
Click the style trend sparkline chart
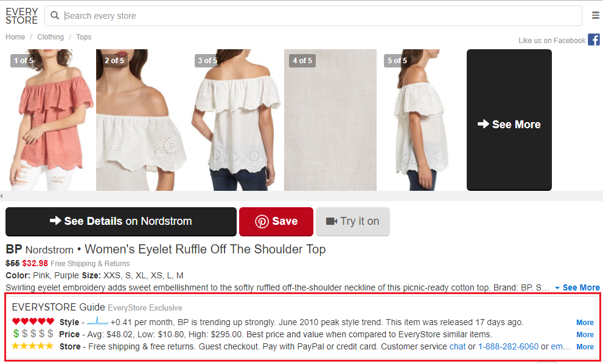pos(98,321)
